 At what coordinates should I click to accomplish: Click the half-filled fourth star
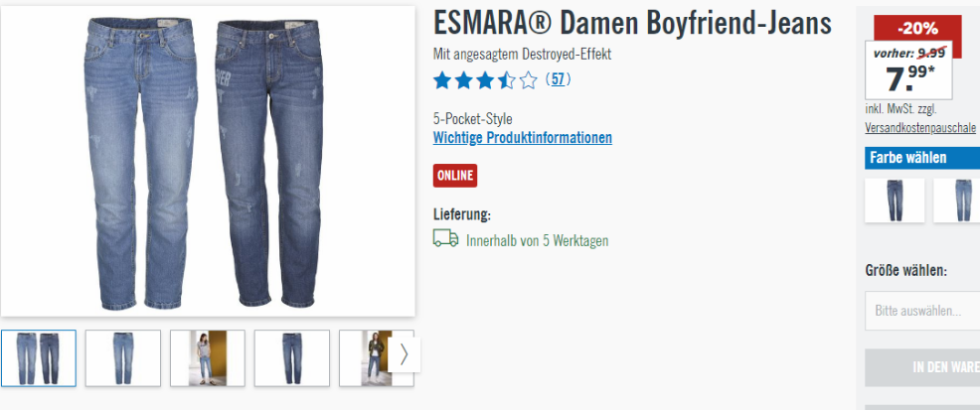coord(506,79)
